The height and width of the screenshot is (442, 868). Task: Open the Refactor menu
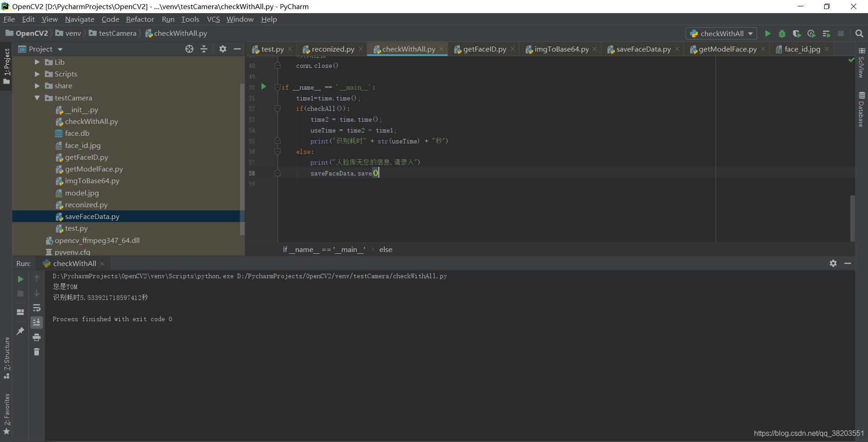pyautogui.click(x=140, y=19)
